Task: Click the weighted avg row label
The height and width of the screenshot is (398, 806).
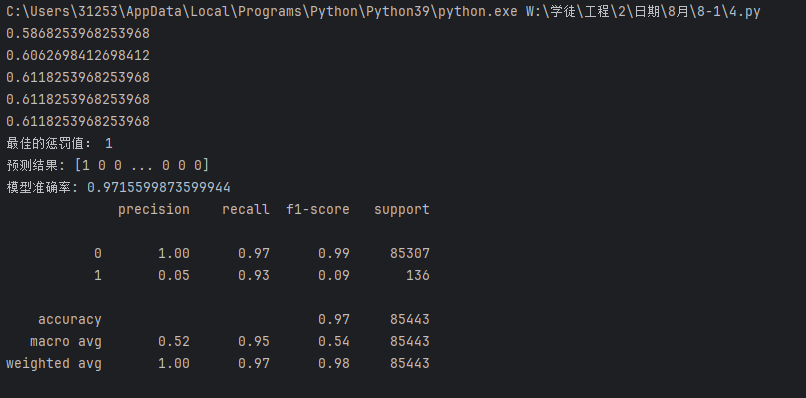Action: pyautogui.click(x=54, y=364)
